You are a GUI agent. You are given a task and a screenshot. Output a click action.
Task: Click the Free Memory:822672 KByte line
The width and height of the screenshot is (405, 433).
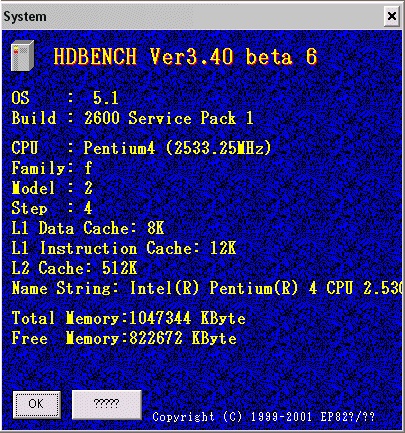pyautogui.click(x=124, y=338)
